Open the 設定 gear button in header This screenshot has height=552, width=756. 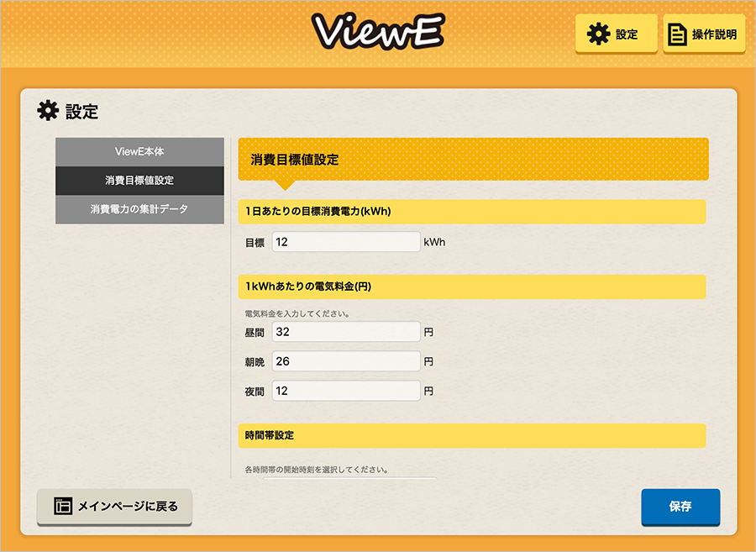[x=617, y=34]
